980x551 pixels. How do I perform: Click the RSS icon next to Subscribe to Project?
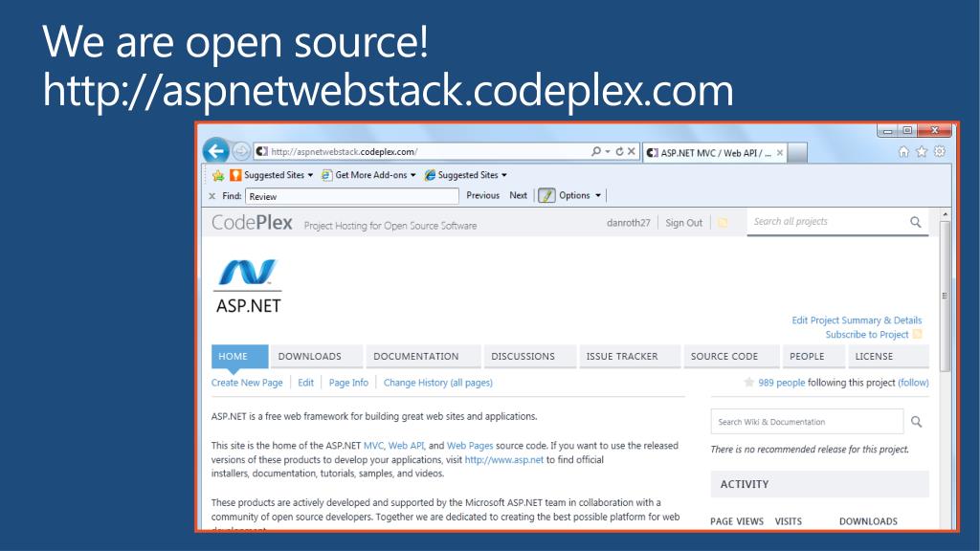click(917, 335)
